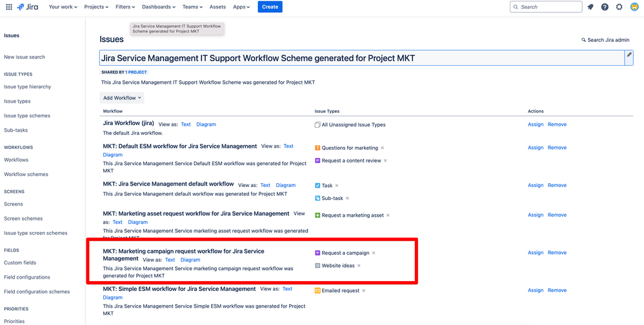
Task: Click the top search field
Action: pos(547,7)
